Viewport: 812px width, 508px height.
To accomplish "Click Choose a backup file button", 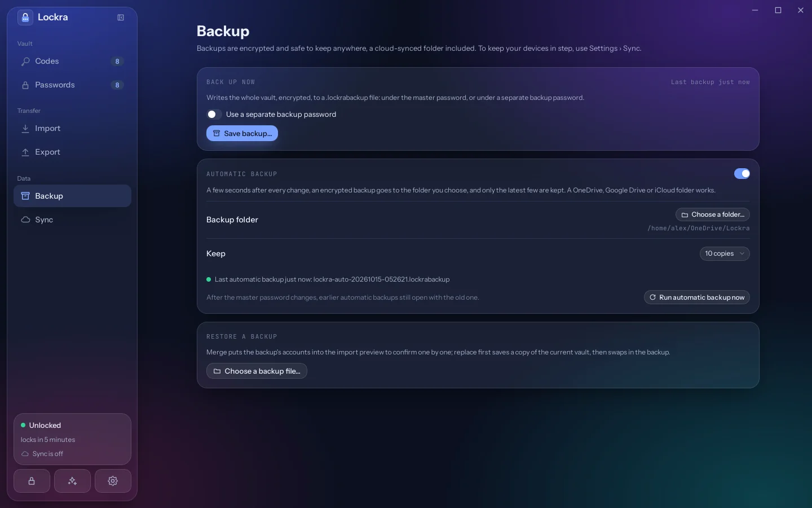I will 257,371.
